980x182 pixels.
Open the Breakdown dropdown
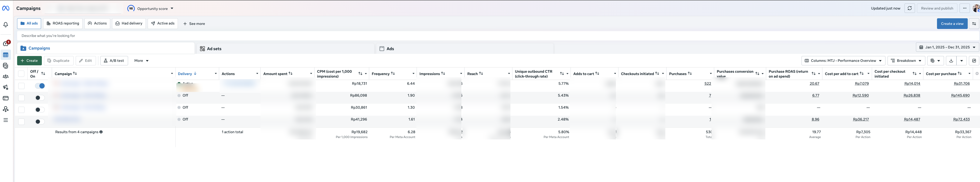906,61
